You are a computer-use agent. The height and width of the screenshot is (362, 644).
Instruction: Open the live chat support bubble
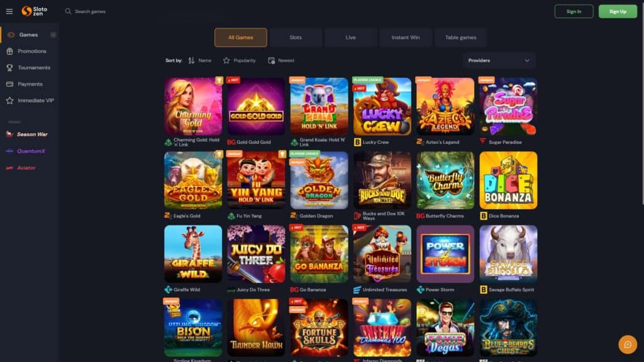[x=628, y=344]
